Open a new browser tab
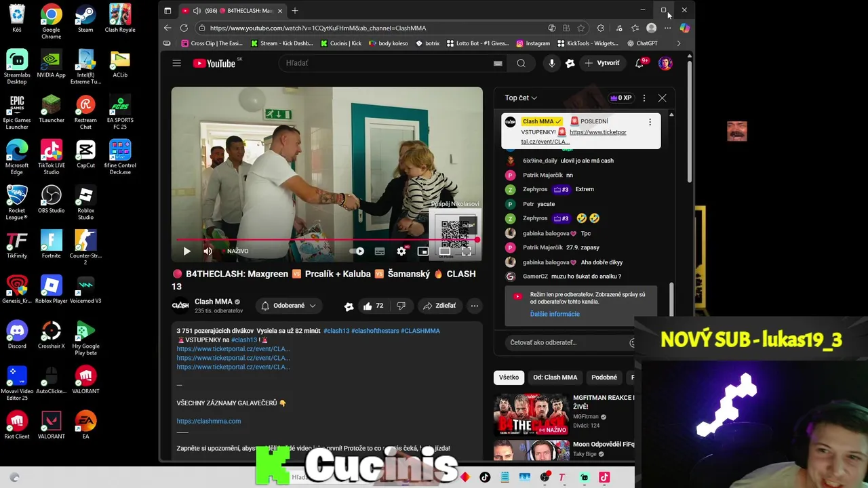This screenshot has height=488, width=868. [x=295, y=10]
